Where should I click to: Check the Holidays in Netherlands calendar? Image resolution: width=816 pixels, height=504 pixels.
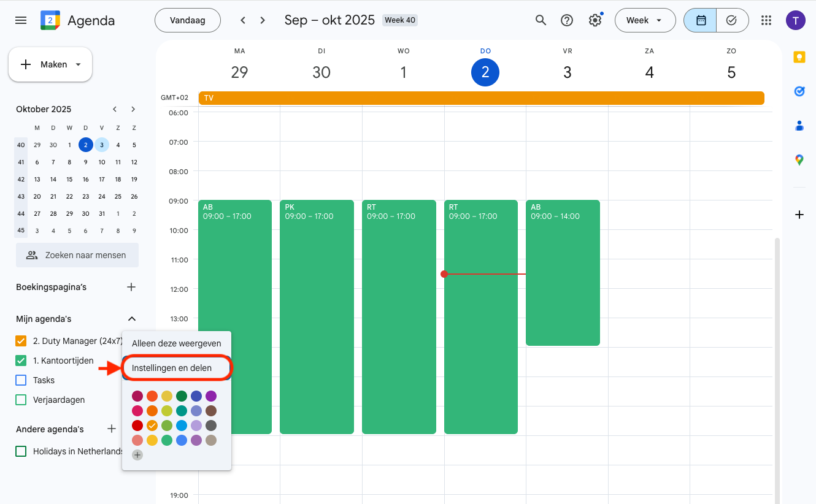(21, 451)
